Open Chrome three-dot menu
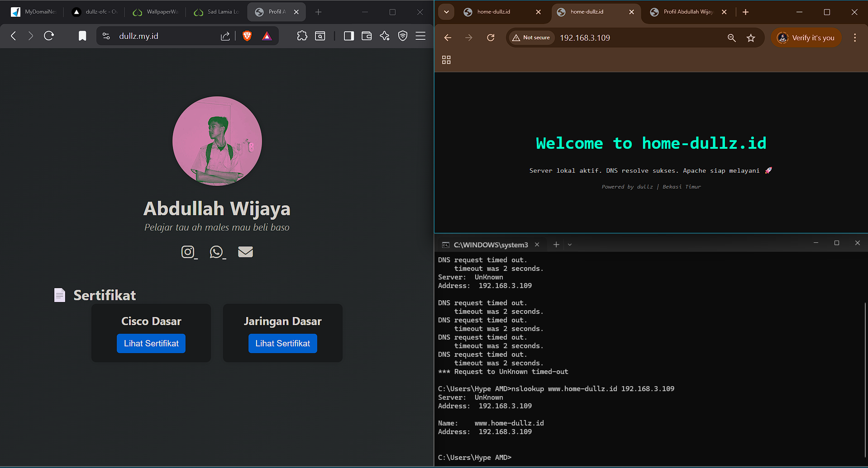868x468 pixels. [x=854, y=38]
